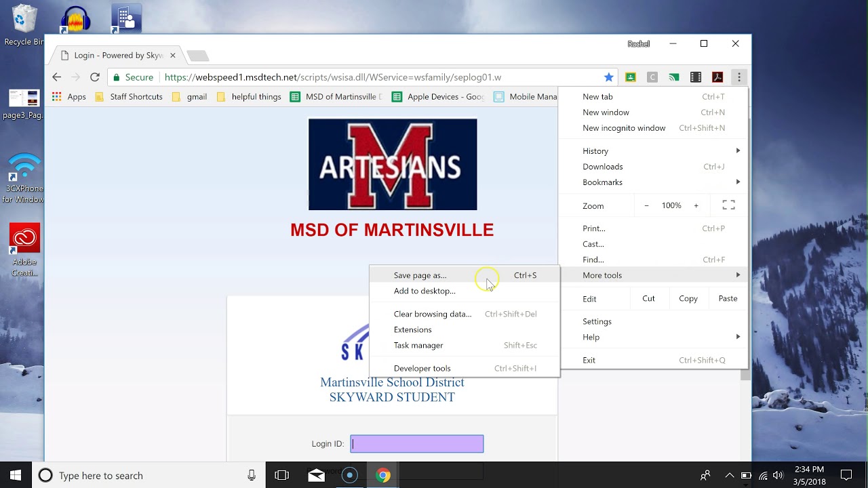868x488 pixels.
Task: Select New window menu item
Action: click(653, 113)
